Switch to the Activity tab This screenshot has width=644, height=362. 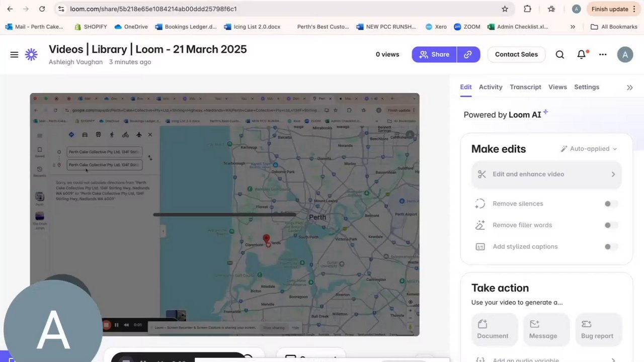tap(491, 87)
